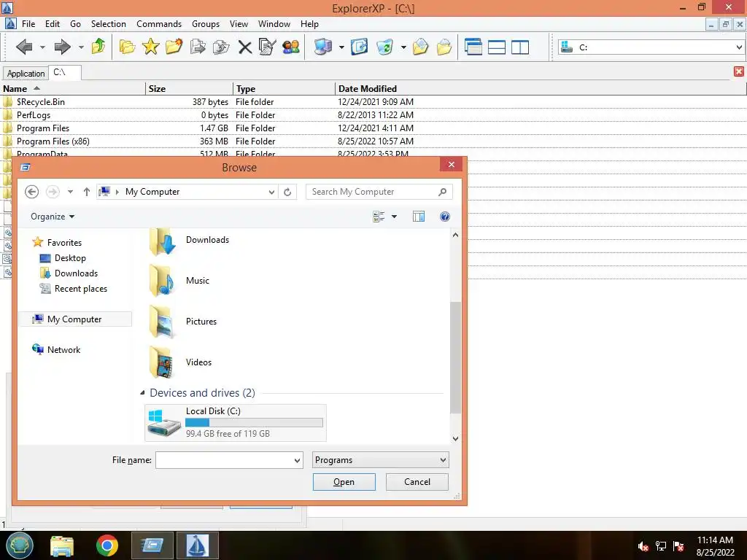Screen dimensions: 747x560
Task: Select Network in the navigation pane
Action: click(x=63, y=350)
